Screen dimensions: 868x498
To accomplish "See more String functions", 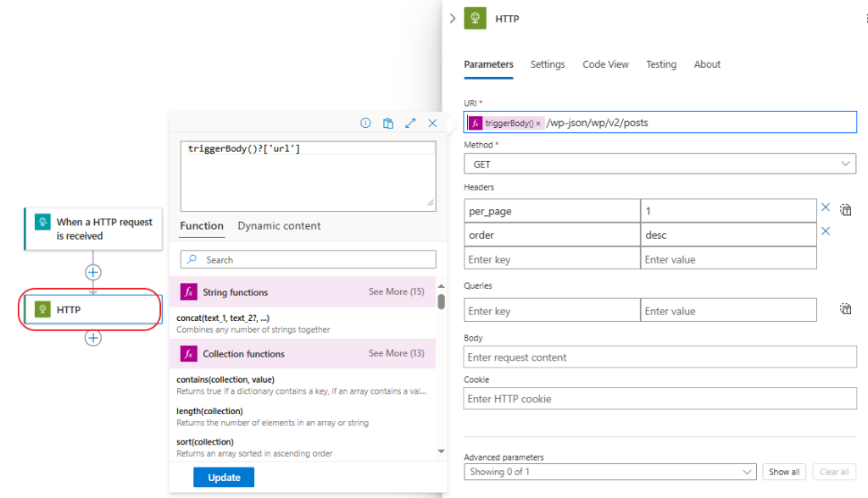I will (x=397, y=291).
